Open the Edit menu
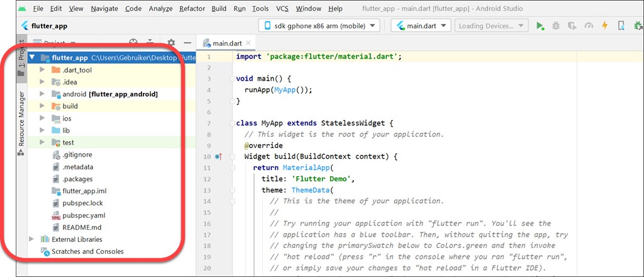 tap(56, 9)
